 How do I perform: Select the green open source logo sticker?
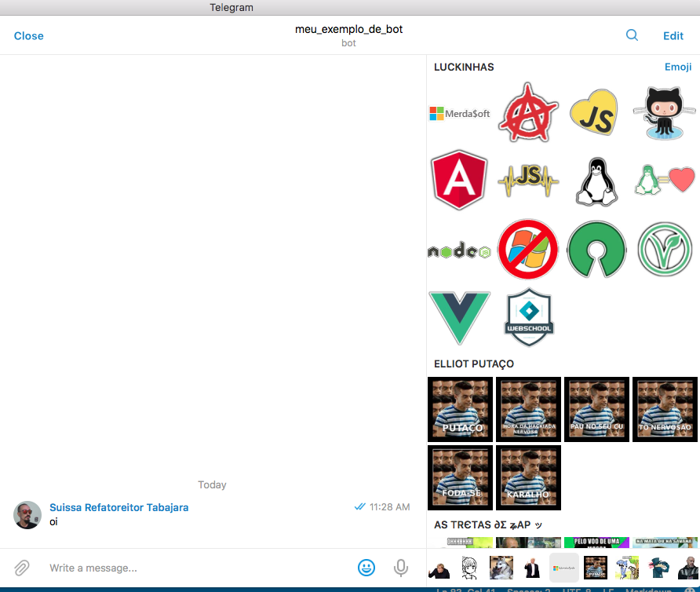click(596, 250)
